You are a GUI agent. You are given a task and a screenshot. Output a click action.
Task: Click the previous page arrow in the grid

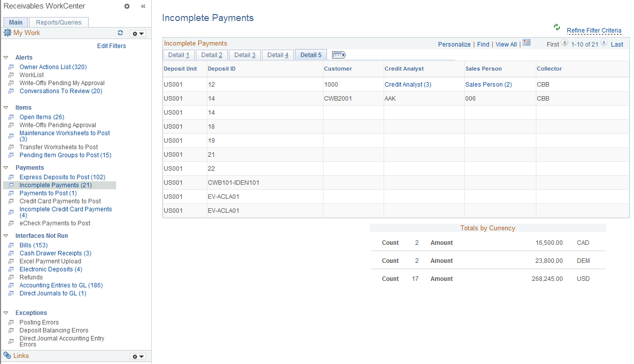tap(565, 44)
